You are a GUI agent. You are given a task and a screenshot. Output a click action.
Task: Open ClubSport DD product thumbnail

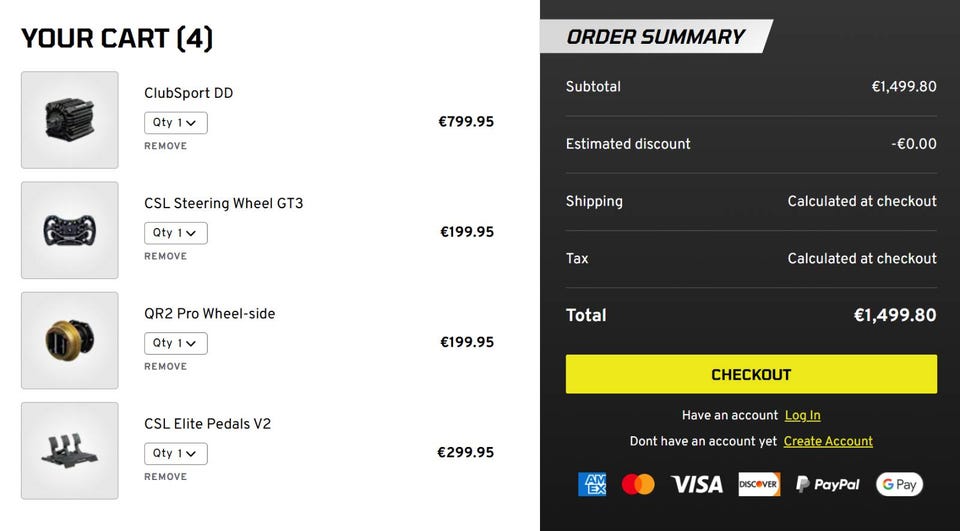pos(70,120)
